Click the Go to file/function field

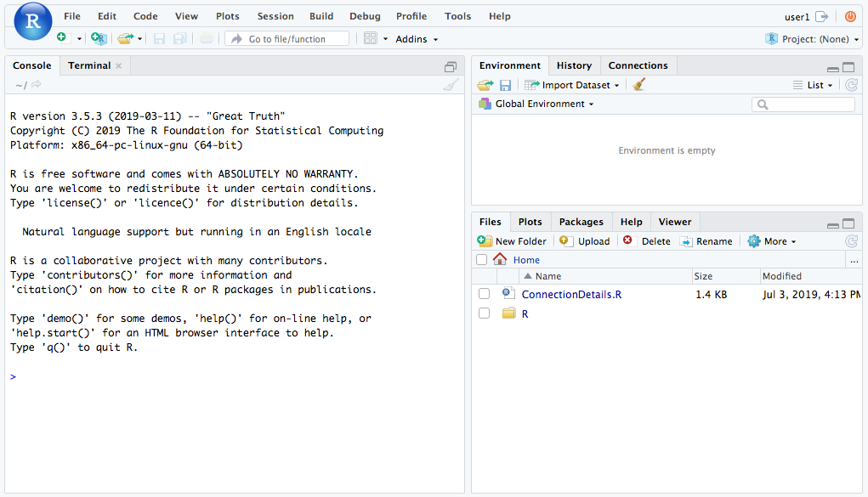click(x=287, y=39)
